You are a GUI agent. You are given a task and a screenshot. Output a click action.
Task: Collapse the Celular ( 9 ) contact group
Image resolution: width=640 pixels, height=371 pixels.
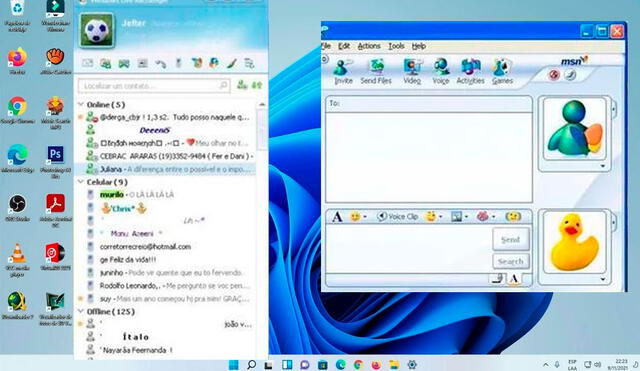pos(80,182)
